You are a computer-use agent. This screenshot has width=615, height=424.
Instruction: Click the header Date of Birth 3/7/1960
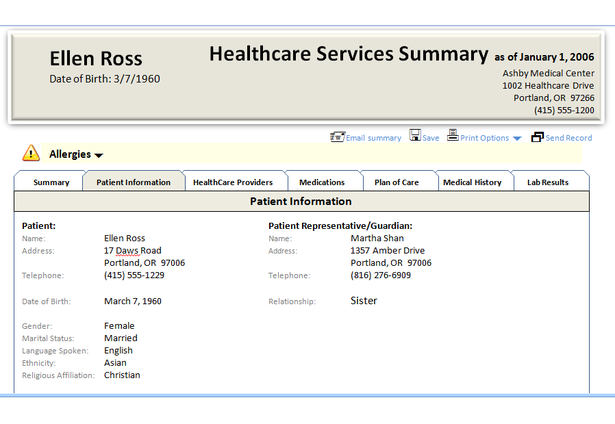click(x=105, y=79)
